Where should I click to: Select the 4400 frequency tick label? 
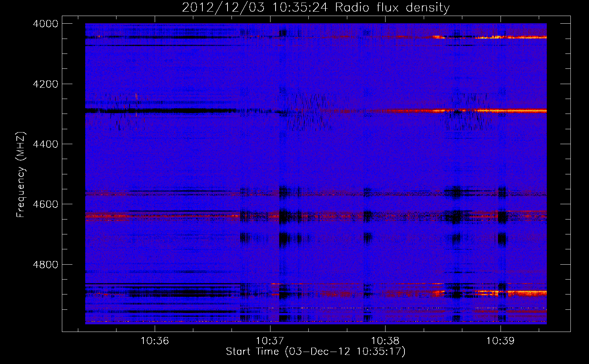click(x=46, y=144)
